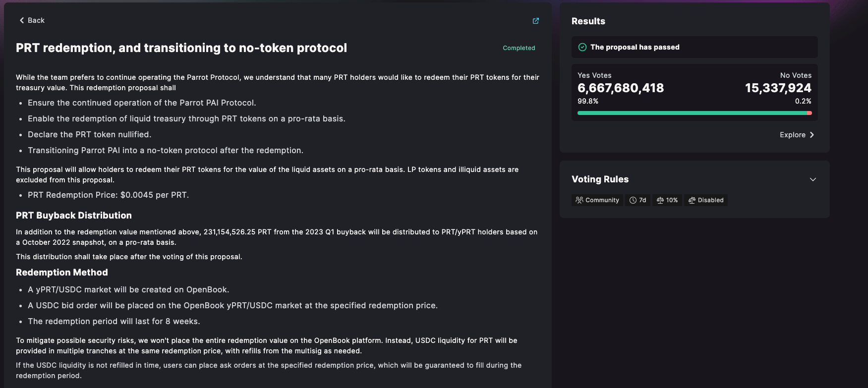Screen dimensions: 868x388
Task: Click the 7d clock icon
Action: [633, 200]
